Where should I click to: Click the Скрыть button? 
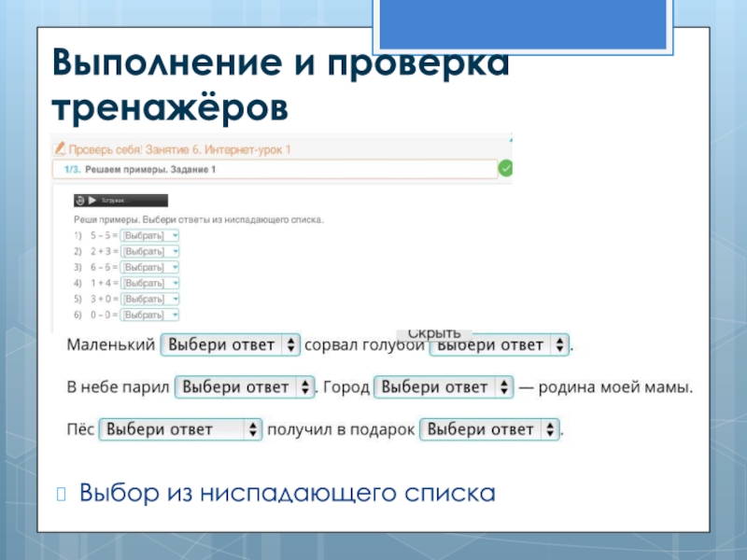[434, 333]
